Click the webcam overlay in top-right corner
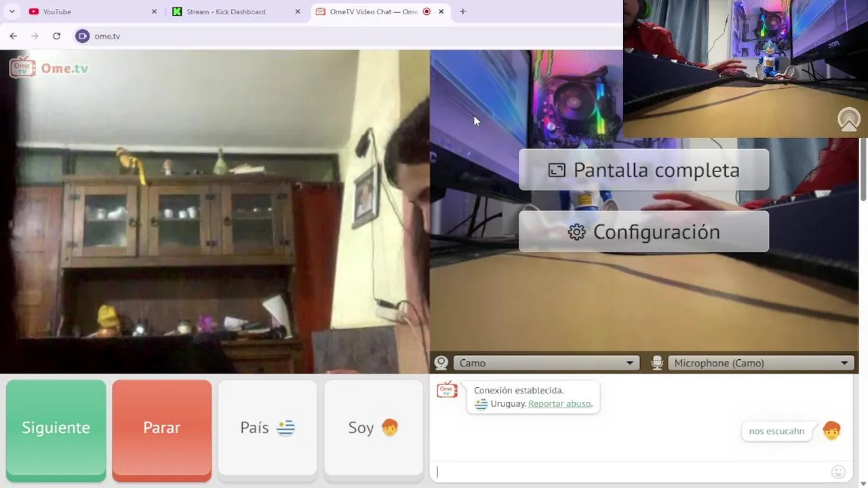This screenshot has height=488, width=868. [745, 68]
